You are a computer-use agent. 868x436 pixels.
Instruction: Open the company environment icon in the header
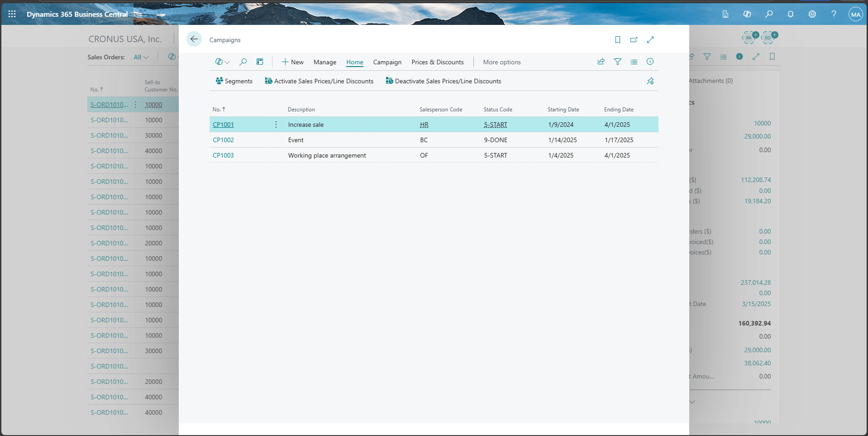(726, 14)
